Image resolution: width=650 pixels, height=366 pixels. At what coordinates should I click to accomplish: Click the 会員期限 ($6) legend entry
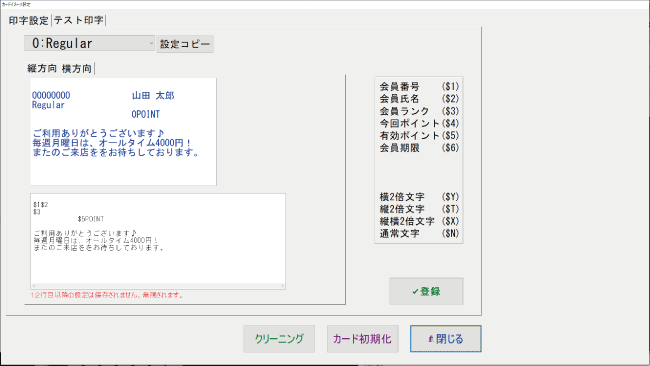tap(419, 148)
